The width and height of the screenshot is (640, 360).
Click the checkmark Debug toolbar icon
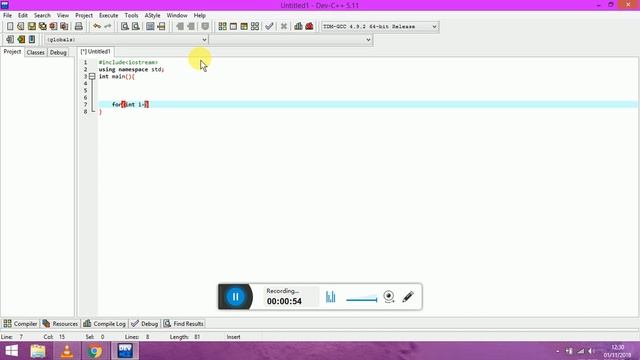[x=269, y=27]
